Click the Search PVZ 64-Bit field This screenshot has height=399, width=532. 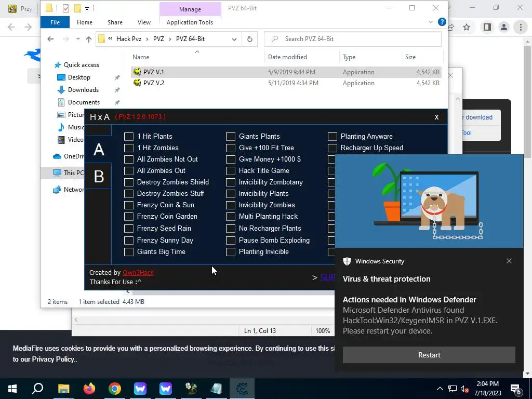coord(353,39)
